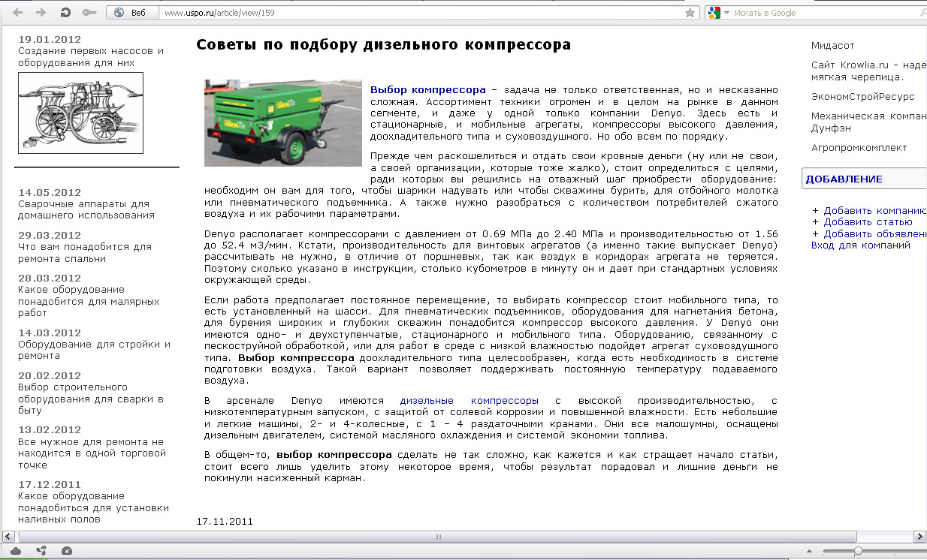Open 'установки наливных полов' article link

93,507
